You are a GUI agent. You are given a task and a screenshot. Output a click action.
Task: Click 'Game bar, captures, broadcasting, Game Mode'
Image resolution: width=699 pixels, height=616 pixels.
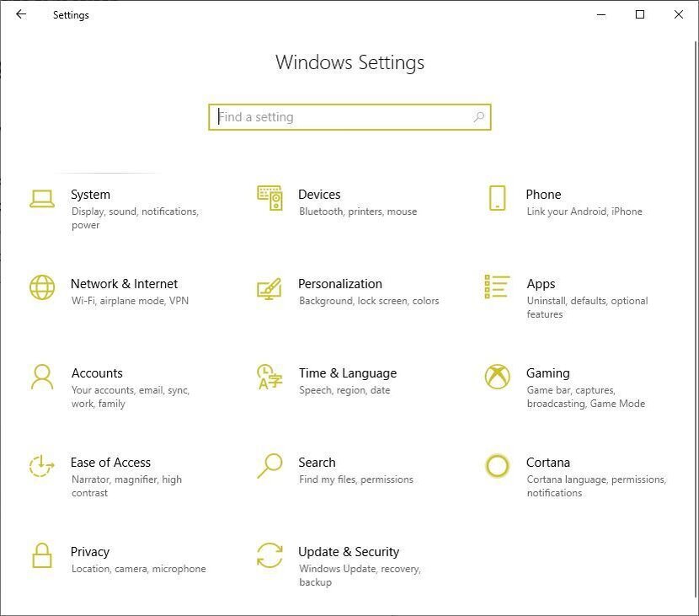(586, 397)
